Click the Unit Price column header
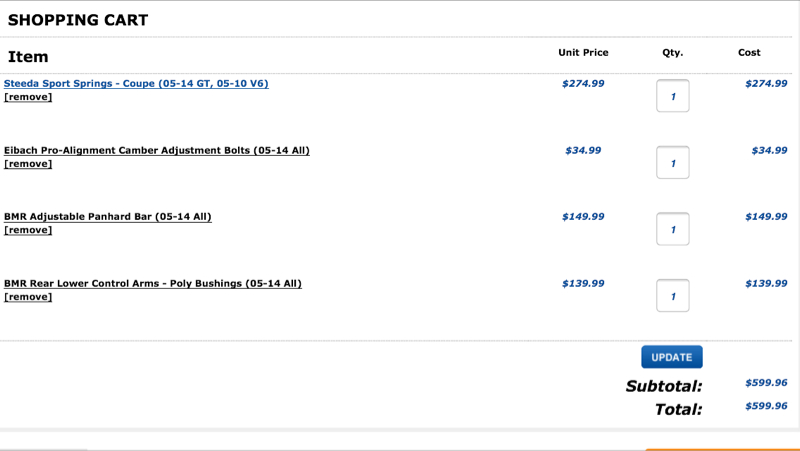The height and width of the screenshot is (451, 800). tap(583, 53)
